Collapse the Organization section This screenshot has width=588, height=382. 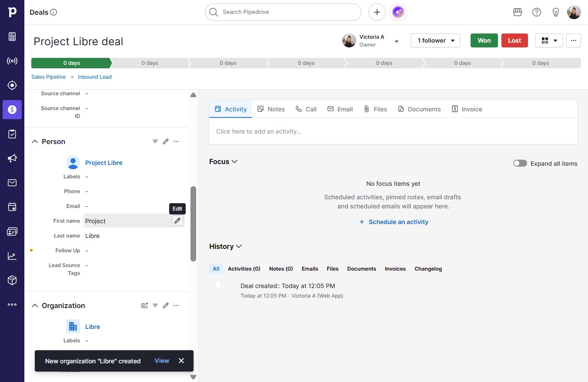(x=35, y=305)
